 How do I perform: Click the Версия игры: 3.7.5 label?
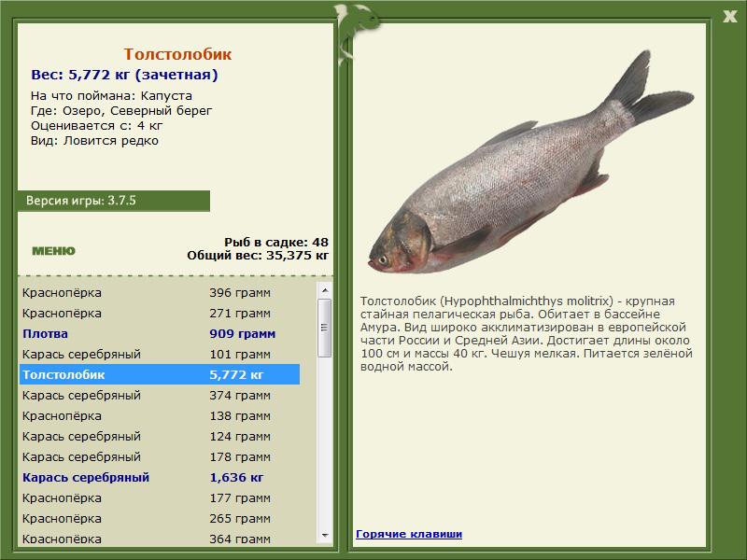81,201
